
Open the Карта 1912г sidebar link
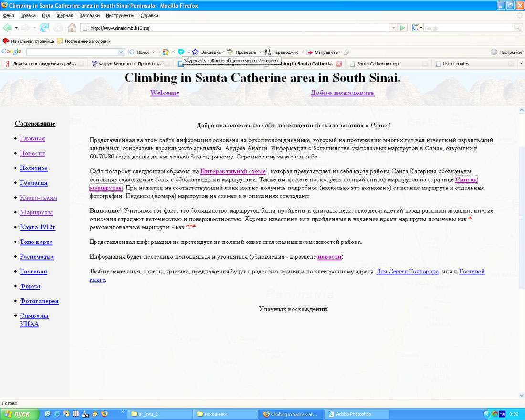point(38,227)
